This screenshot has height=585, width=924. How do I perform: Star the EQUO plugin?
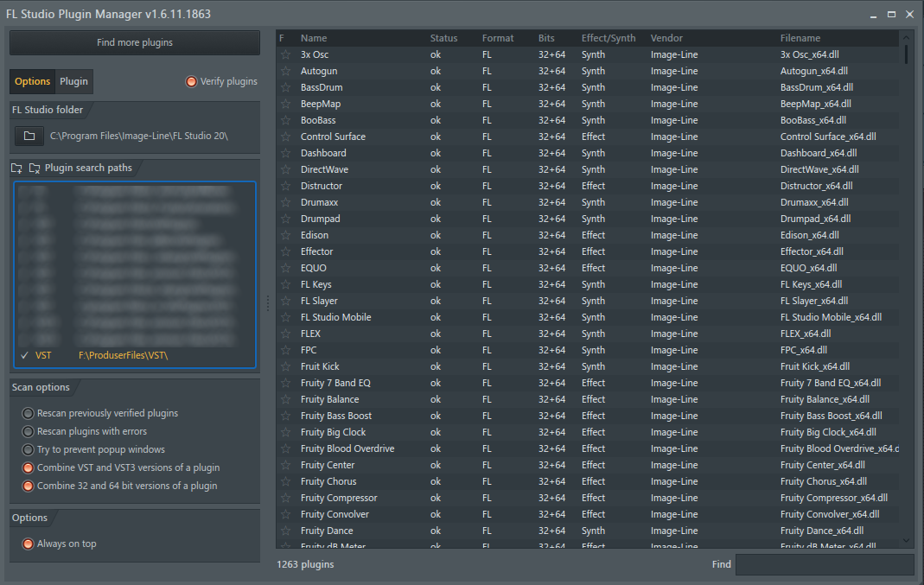click(x=286, y=269)
